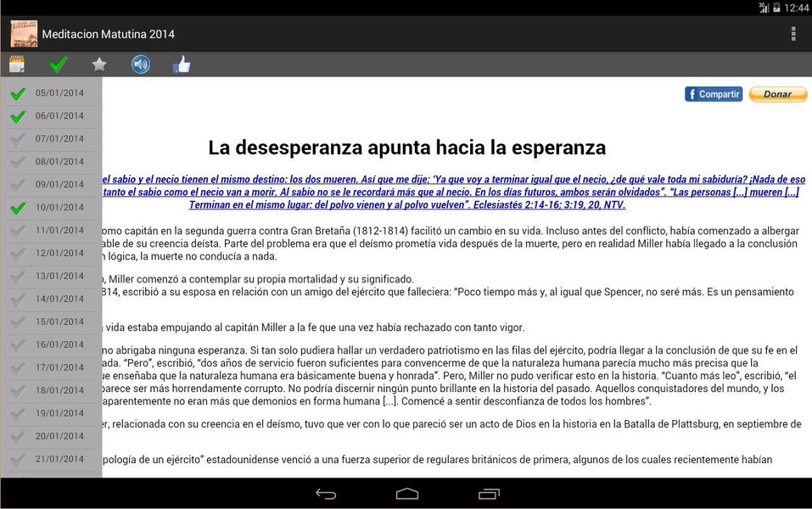Tap the Android home button

[407, 494]
